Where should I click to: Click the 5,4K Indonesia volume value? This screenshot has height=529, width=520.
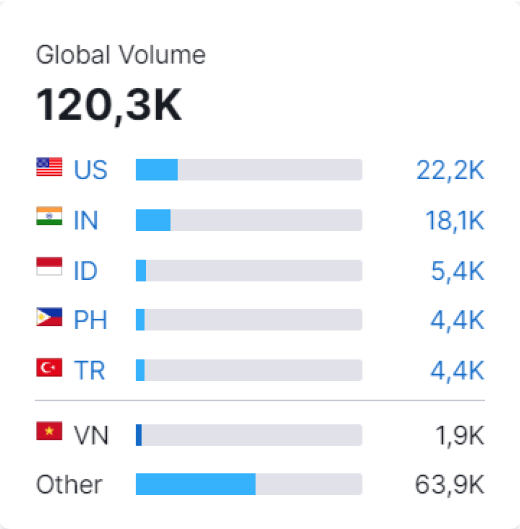point(458,271)
